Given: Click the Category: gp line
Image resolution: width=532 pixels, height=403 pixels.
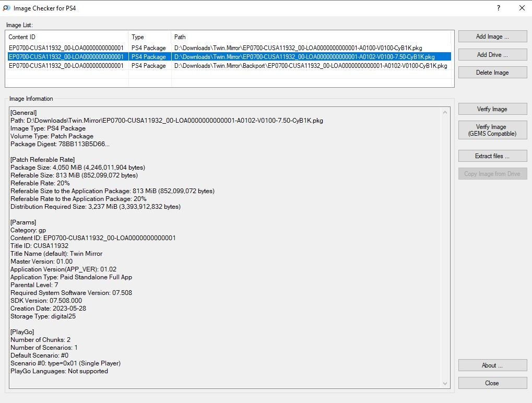Looking at the screenshot, I should tap(28, 230).
